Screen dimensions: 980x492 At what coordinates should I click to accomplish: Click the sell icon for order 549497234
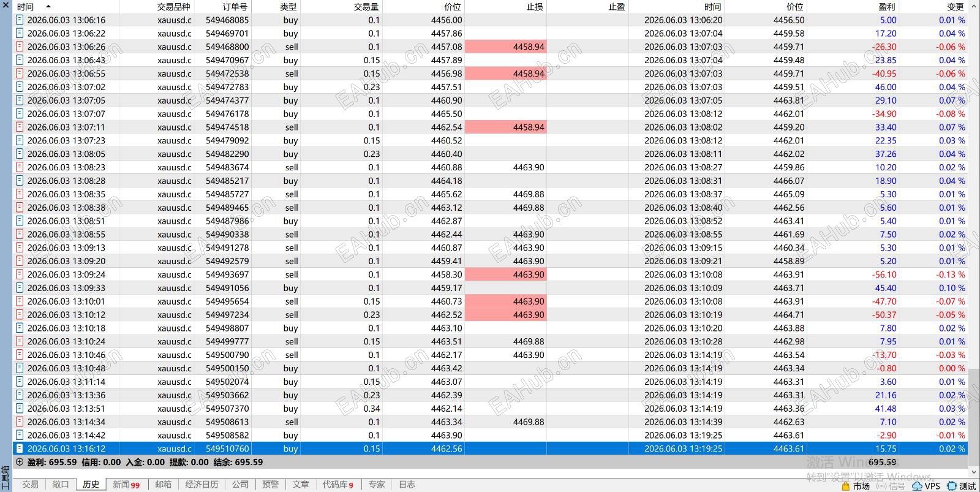19,315
